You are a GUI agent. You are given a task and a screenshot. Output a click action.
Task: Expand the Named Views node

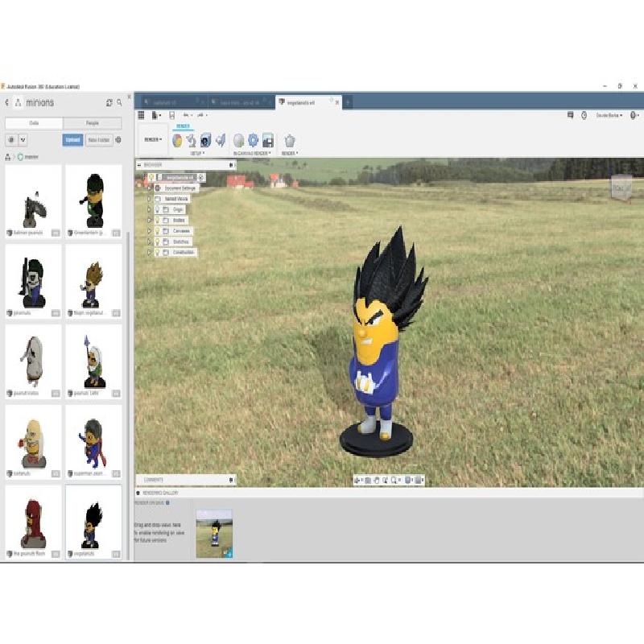tap(150, 199)
